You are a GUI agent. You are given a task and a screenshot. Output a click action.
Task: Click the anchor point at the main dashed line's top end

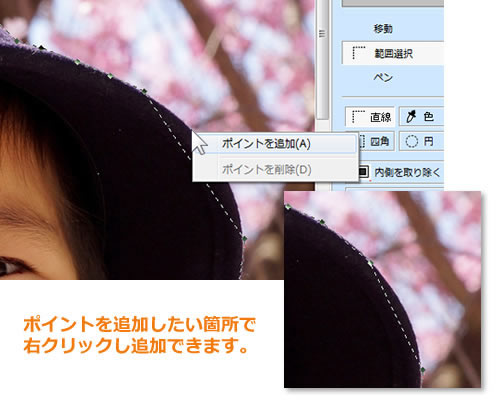pyautogui.click(x=144, y=91)
